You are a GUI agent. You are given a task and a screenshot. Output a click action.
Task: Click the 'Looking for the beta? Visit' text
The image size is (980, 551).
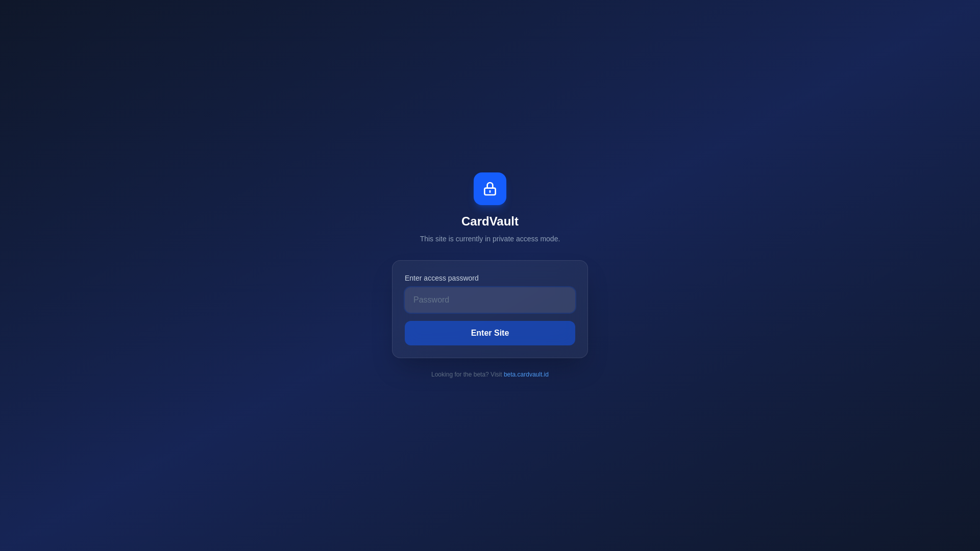click(467, 374)
